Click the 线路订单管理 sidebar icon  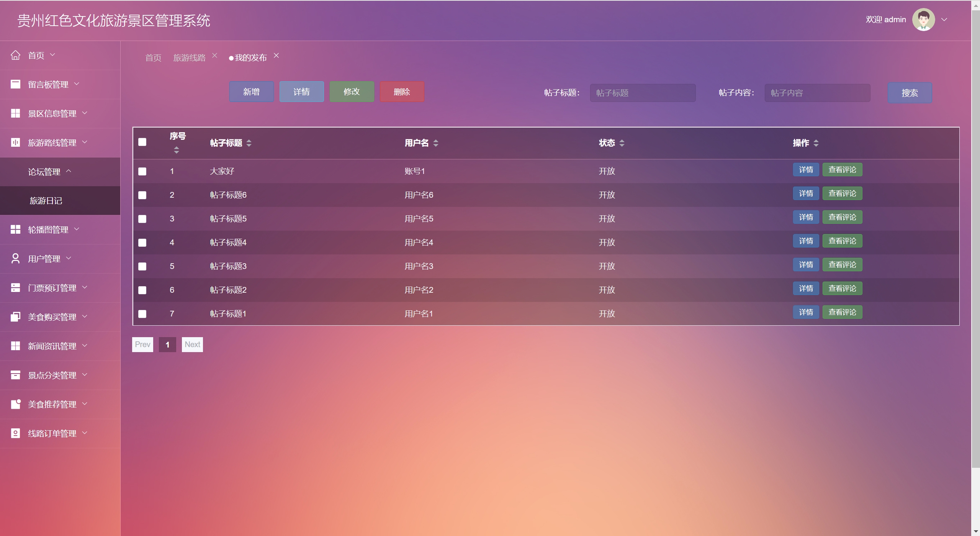(x=15, y=433)
